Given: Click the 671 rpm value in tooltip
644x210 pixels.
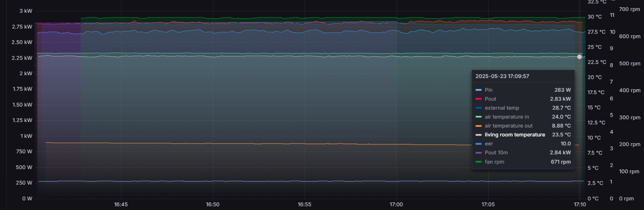Looking at the screenshot, I should tap(561, 162).
